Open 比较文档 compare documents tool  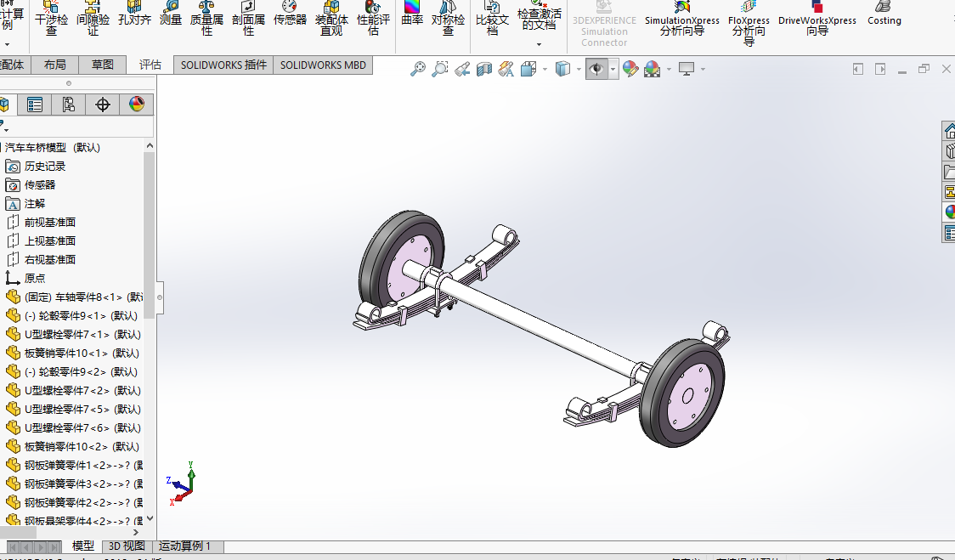point(492,19)
